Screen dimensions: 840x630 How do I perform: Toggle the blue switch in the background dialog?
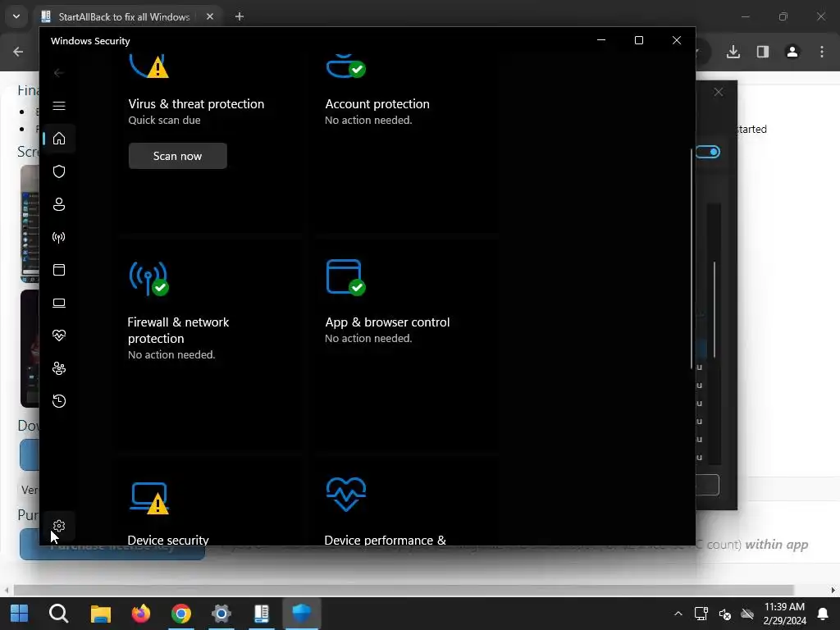(x=708, y=152)
